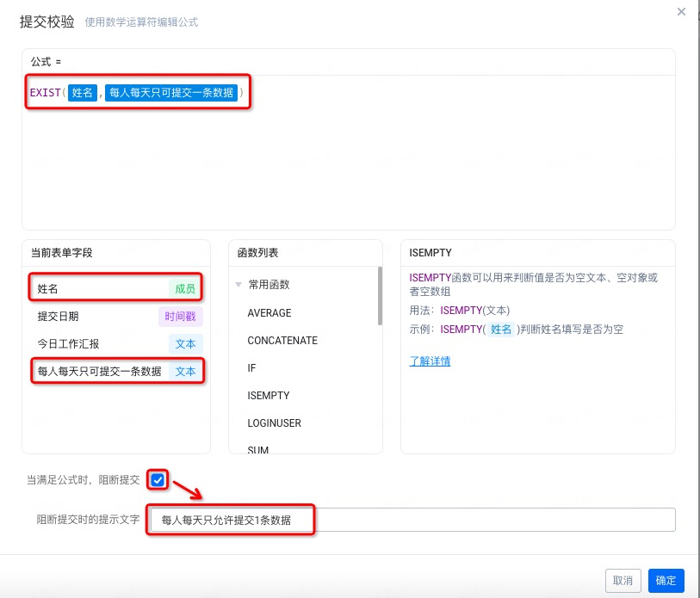Click the 每人每天只可提交一条数据 tag in formula

pyautogui.click(x=171, y=92)
